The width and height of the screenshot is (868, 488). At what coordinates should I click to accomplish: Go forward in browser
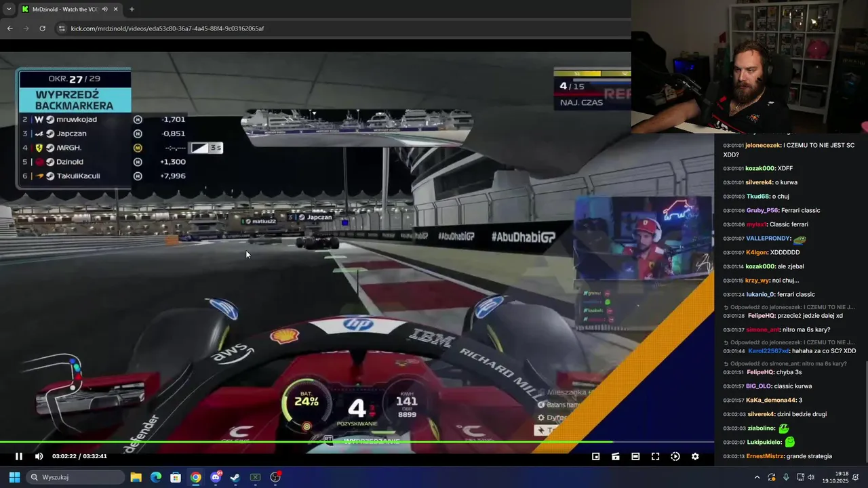click(26, 28)
